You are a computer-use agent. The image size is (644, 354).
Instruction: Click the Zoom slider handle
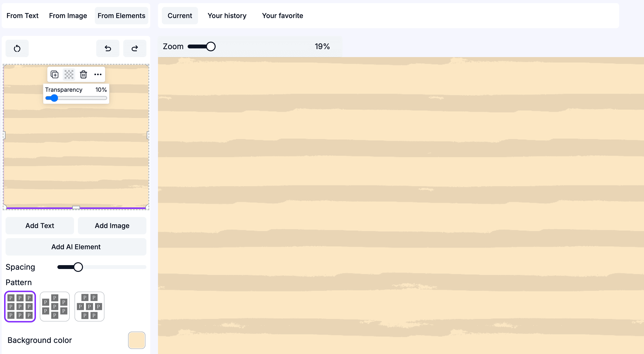click(x=211, y=46)
